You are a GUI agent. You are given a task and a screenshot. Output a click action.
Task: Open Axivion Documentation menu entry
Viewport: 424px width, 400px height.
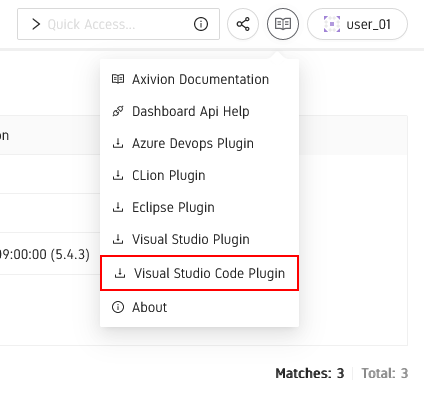pyautogui.click(x=199, y=79)
